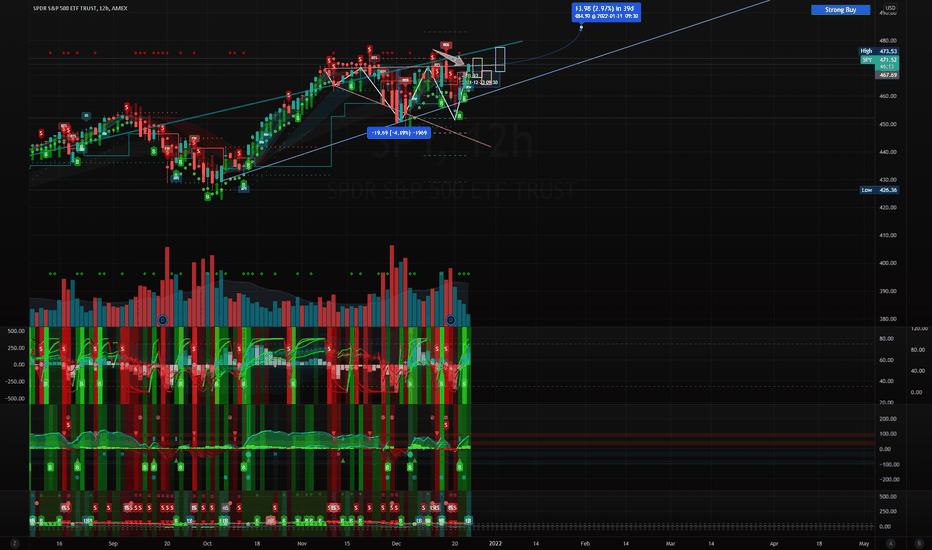Click the Z icon at bottom-left corner
Image resolution: width=932 pixels, height=550 pixels.
pos(14,543)
